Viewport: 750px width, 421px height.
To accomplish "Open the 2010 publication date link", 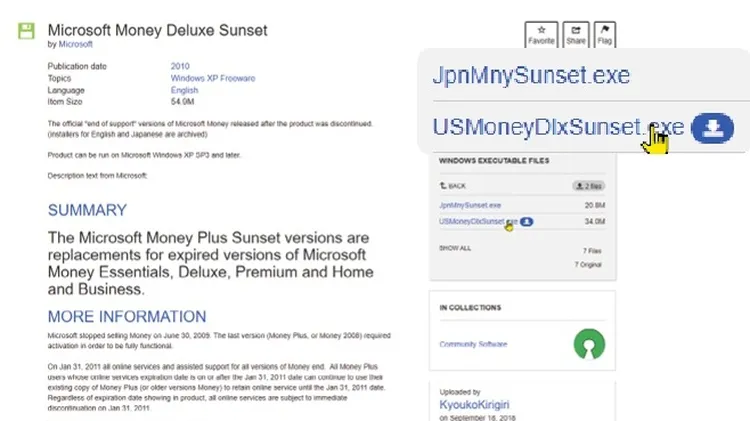I will (180, 66).
